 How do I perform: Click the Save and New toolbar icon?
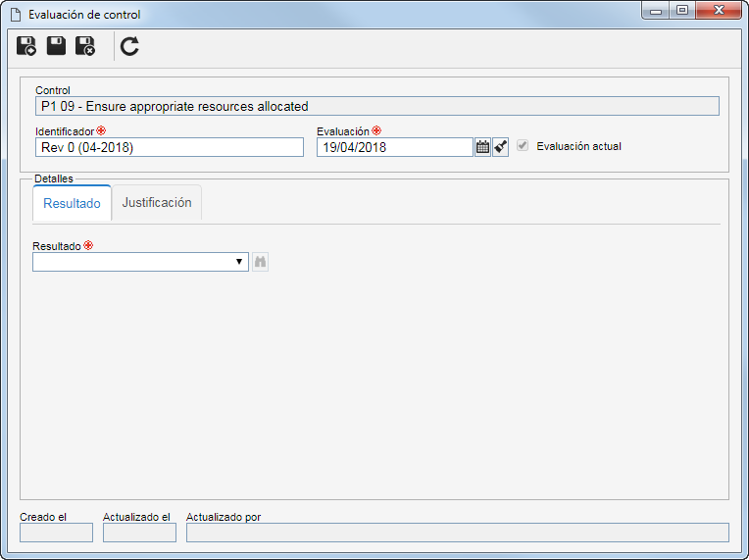[26, 46]
